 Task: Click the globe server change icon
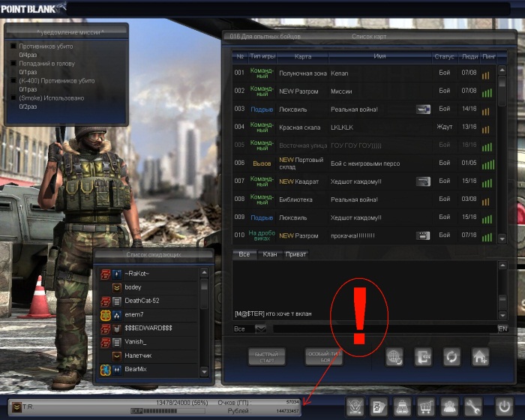tap(394, 357)
